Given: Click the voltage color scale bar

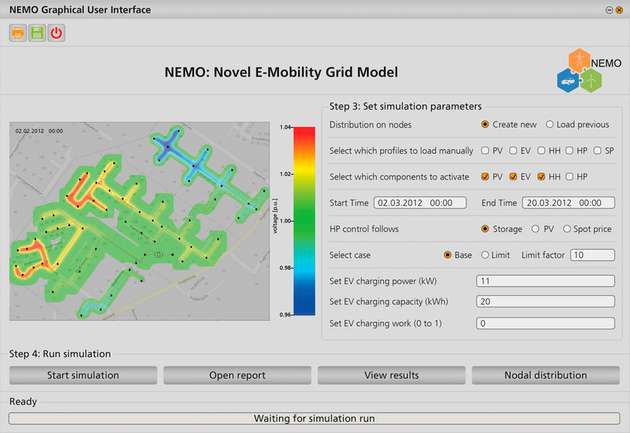Looking at the screenshot, I should (x=304, y=221).
